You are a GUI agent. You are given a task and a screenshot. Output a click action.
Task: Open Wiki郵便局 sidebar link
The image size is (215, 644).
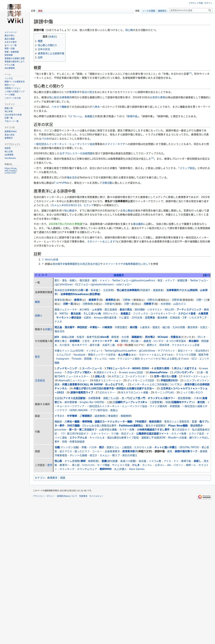coord(10,68)
